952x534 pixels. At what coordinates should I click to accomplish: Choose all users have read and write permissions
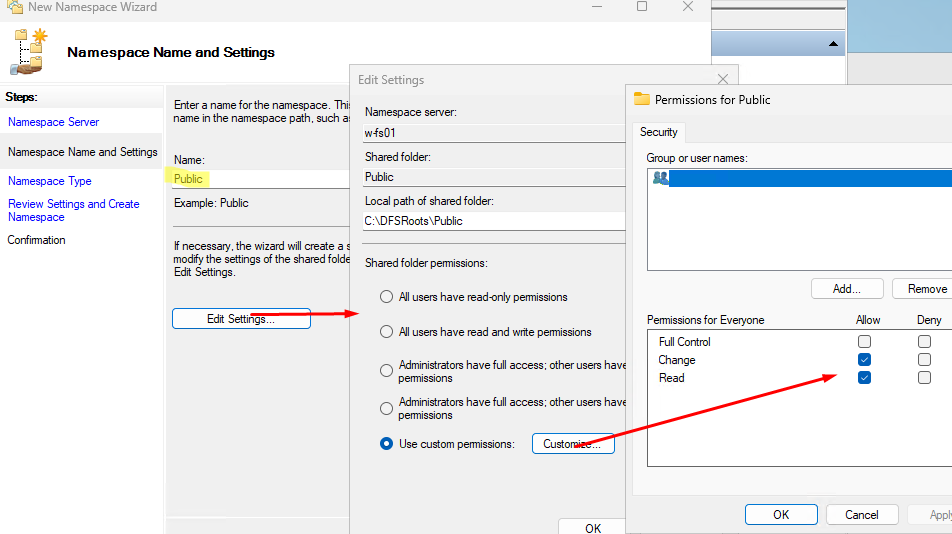pos(387,332)
